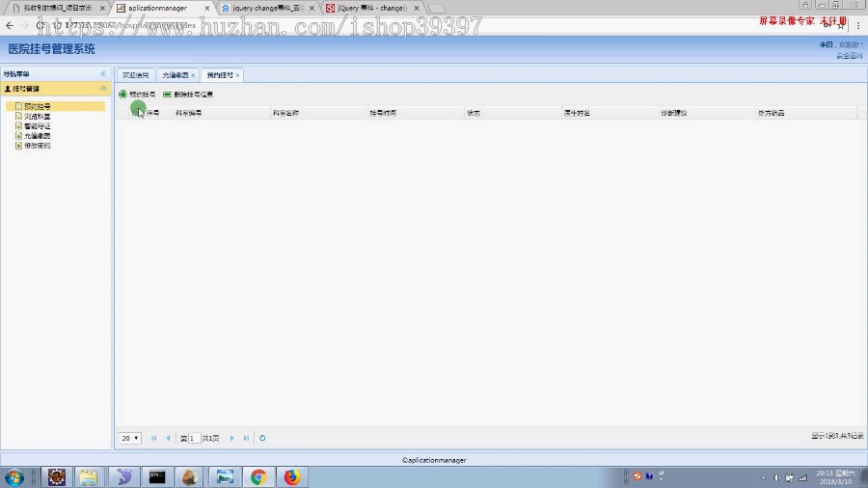Open 预约挂号 in the sidebar tree
This screenshot has height=488, width=868.
point(37,106)
